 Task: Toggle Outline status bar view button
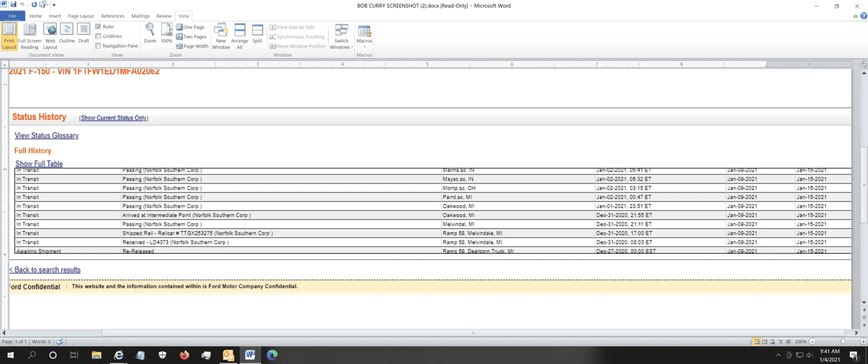(780, 342)
